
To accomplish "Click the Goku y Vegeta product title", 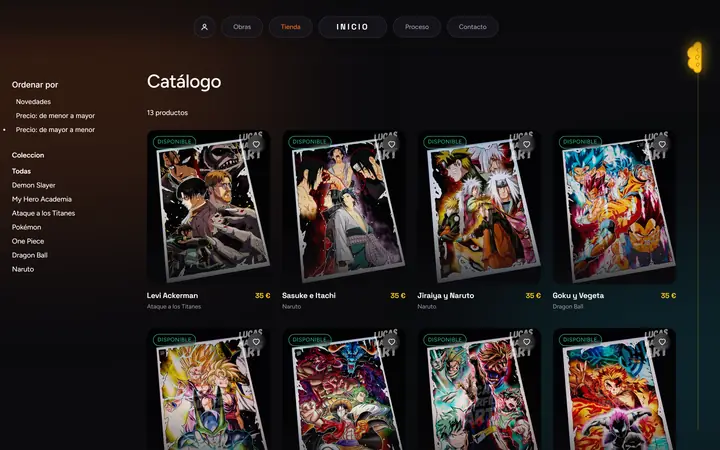I will coord(578,296).
